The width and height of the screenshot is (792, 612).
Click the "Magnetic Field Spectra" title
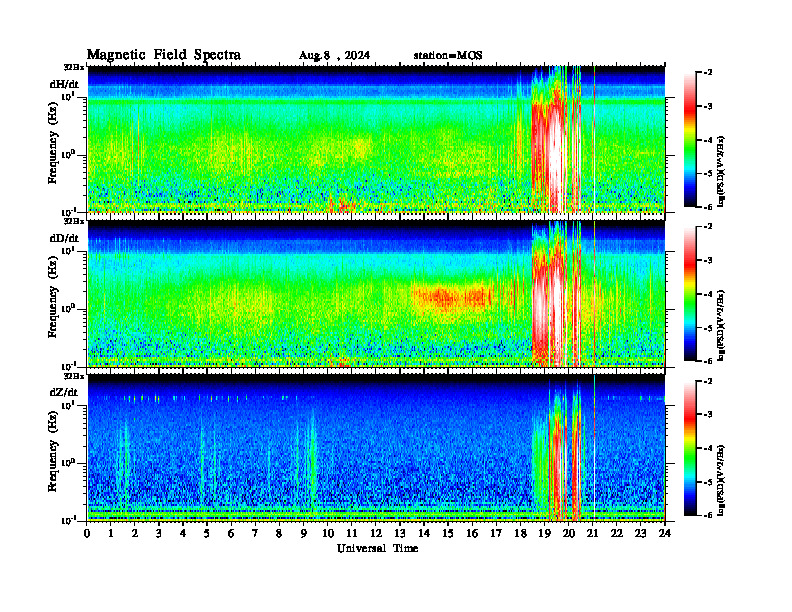tap(164, 55)
